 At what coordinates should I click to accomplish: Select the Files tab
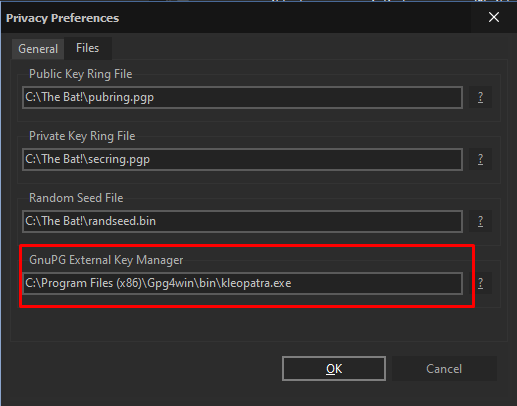click(x=88, y=48)
